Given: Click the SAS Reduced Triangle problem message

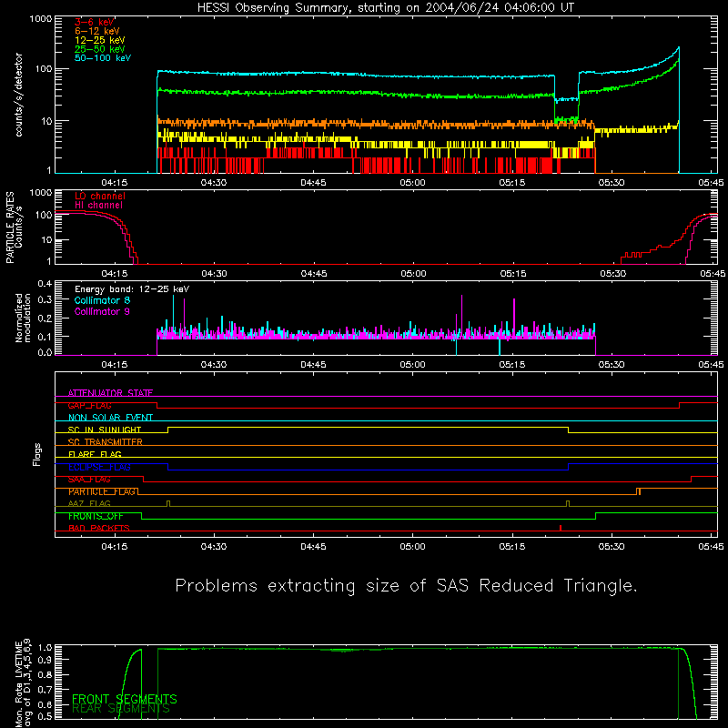Looking at the screenshot, I should pyautogui.click(x=406, y=586).
